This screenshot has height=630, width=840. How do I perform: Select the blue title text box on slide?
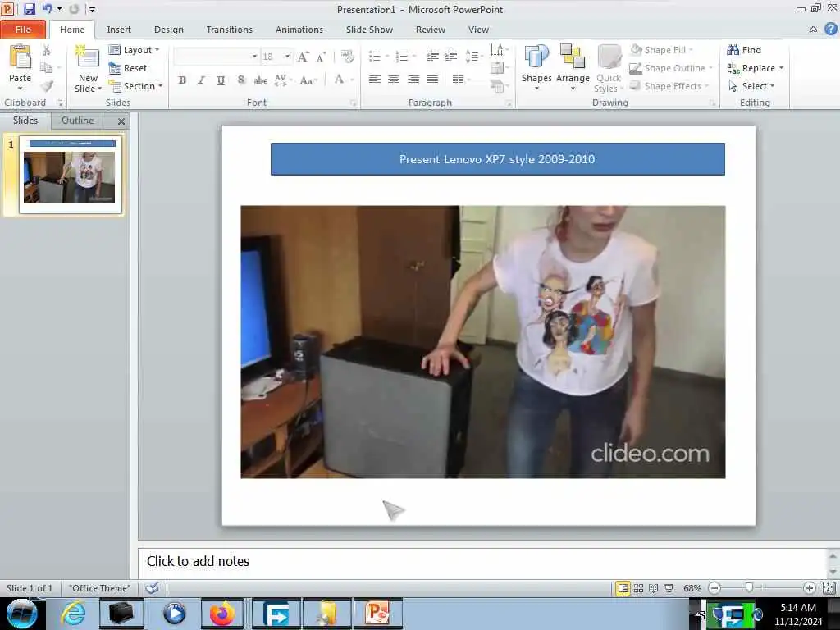498,158
